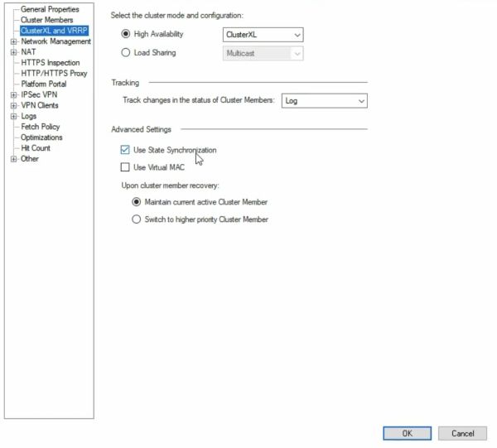
Task: Confirm with the OK button
Action: pos(407,433)
